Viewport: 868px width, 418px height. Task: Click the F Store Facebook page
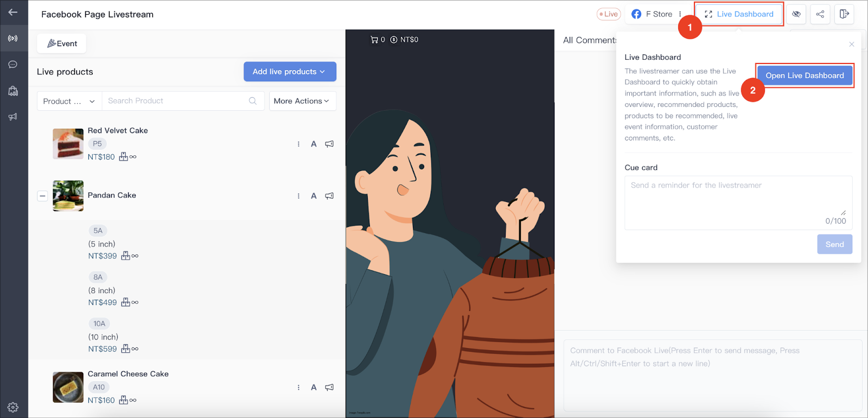point(652,14)
